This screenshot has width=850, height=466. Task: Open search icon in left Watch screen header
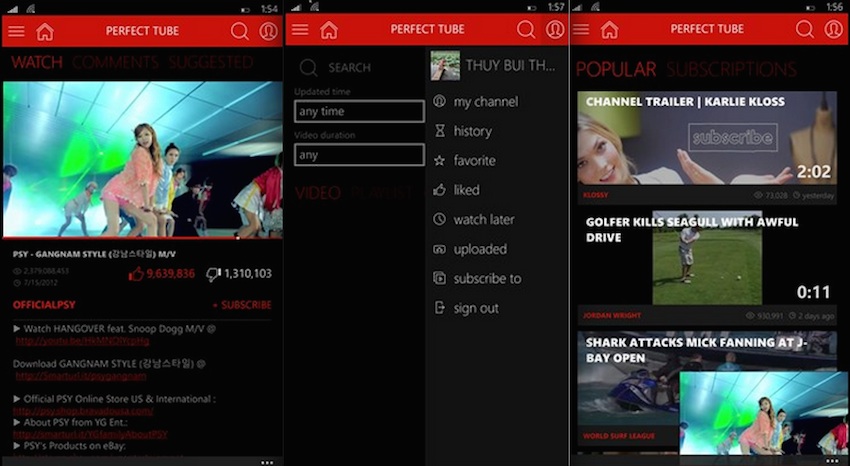pos(239,31)
